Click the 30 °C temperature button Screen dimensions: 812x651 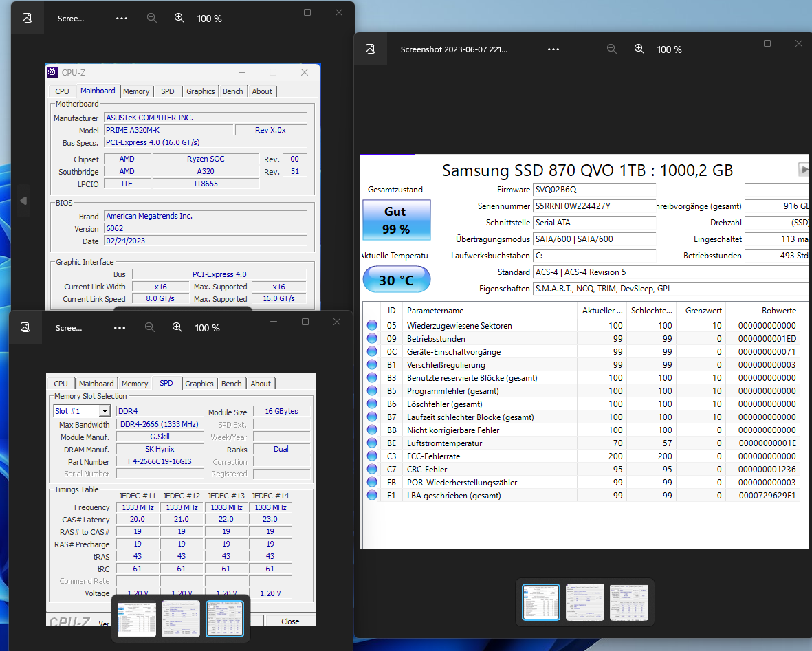pos(396,280)
